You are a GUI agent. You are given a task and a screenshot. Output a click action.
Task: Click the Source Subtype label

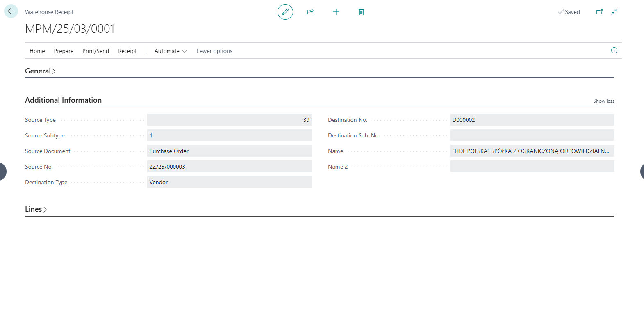coord(45,135)
